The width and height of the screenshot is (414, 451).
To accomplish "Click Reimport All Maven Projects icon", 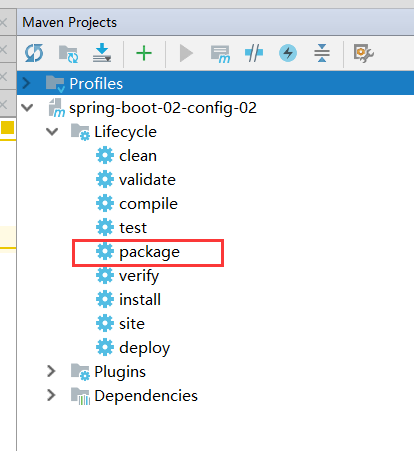I will point(34,53).
